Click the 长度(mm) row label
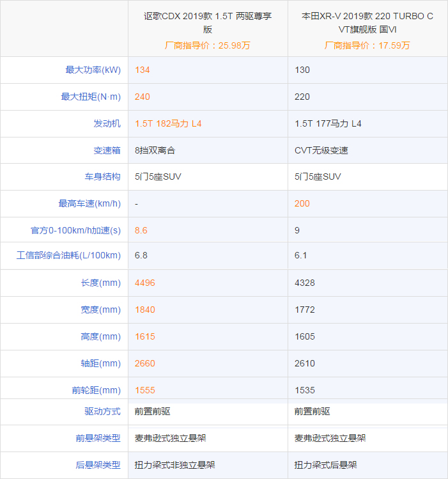This screenshot has height=479, width=448. (101, 283)
